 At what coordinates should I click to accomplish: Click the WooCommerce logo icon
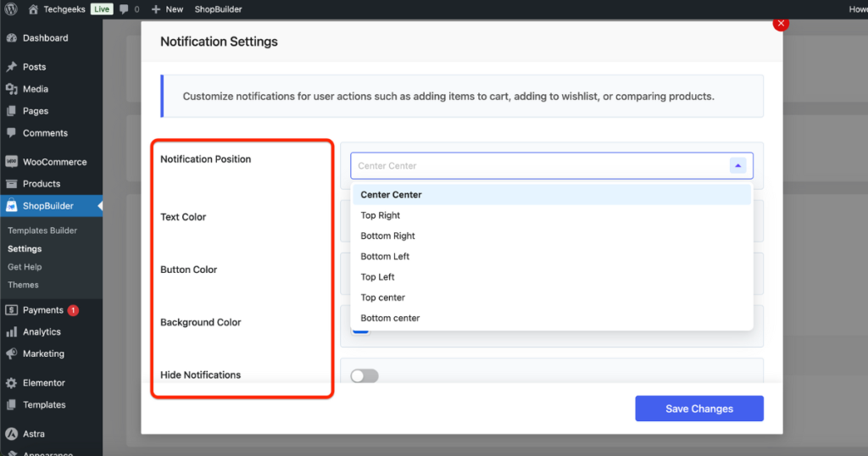(12, 162)
